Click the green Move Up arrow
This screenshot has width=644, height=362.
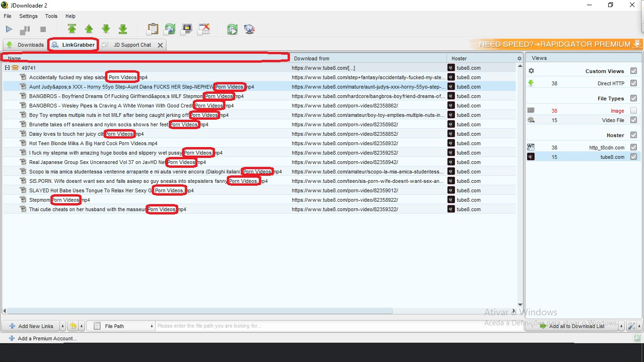point(89,29)
